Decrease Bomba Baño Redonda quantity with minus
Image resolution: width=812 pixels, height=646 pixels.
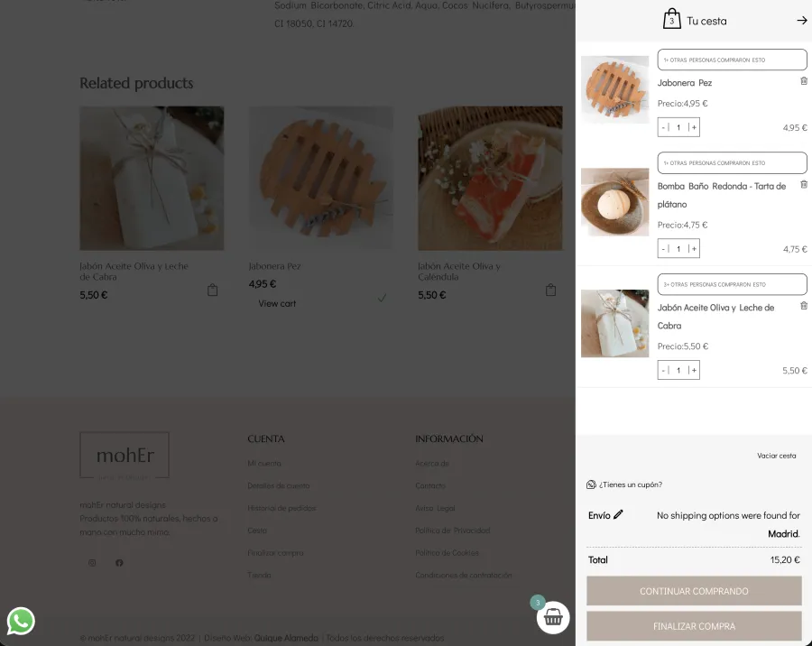pyautogui.click(x=663, y=249)
